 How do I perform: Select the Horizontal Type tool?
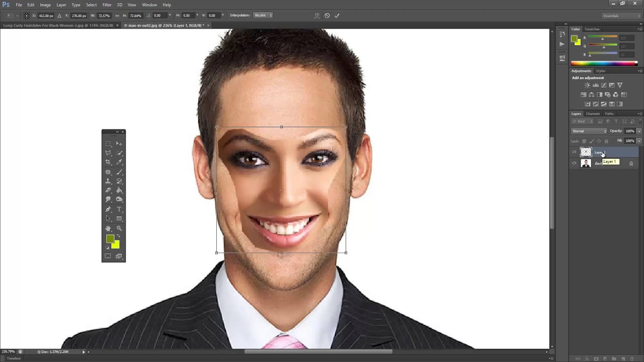(x=119, y=209)
